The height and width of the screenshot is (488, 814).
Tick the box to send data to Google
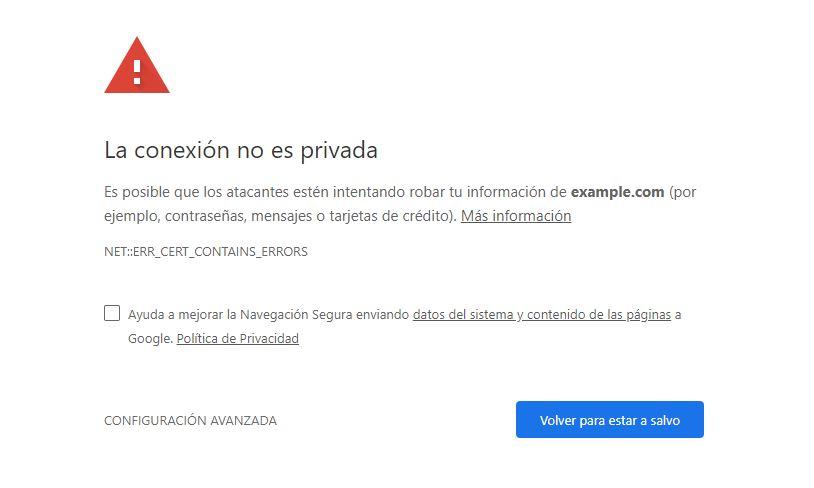tap(112, 313)
